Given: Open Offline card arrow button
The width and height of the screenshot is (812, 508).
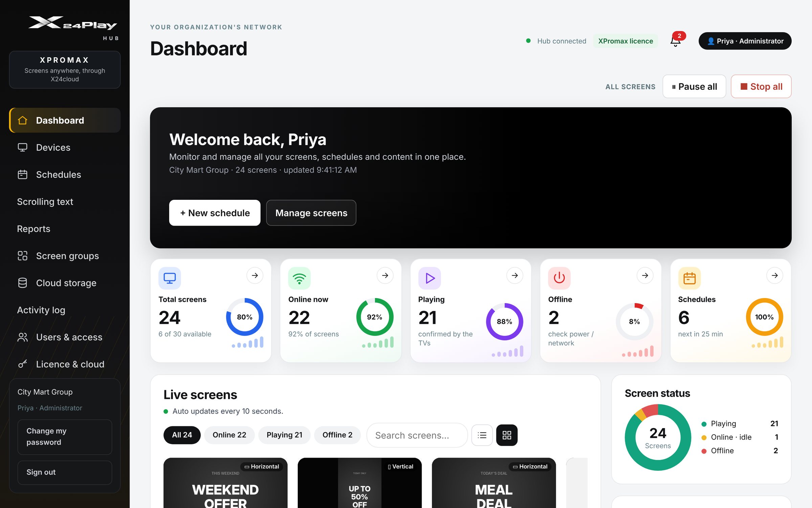Looking at the screenshot, I should (x=645, y=275).
